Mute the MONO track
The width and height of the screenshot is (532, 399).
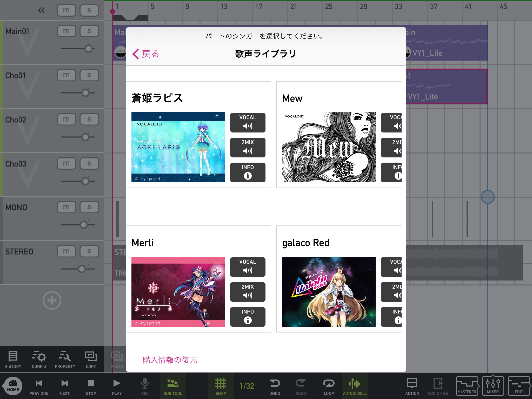[x=66, y=207]
